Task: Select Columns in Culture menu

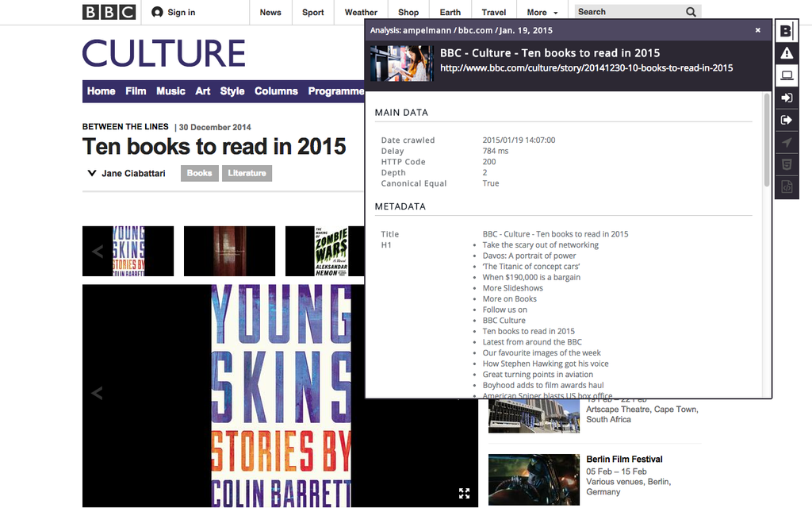Action: (x=276, y=91)
